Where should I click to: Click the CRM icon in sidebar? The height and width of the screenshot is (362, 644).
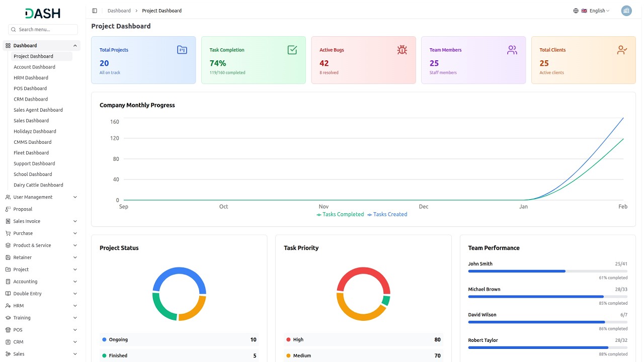(x=8, y=342)
